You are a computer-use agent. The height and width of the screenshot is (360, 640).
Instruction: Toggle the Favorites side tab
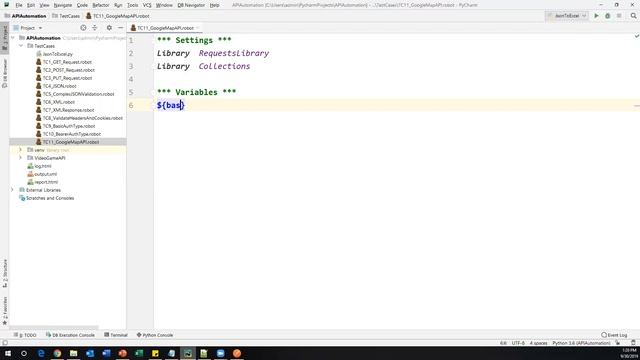tap(5, 310)
